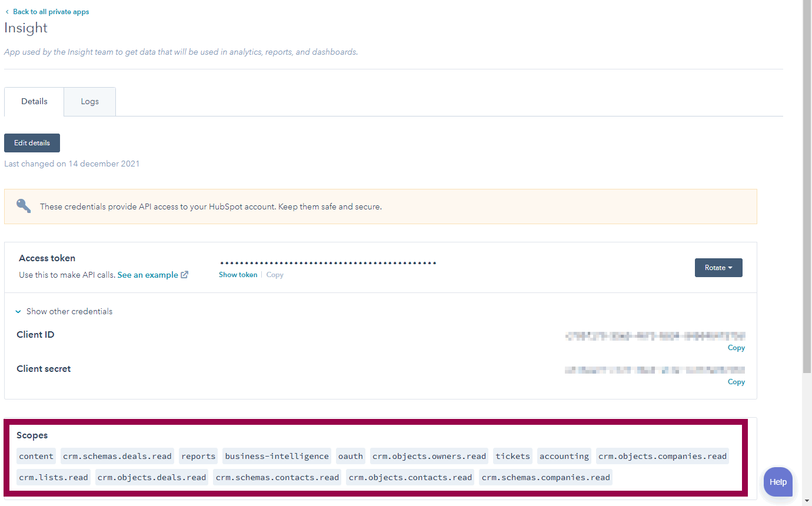Copy the Client ID value
This screenshot has height=506, width=812.
tap(736, 347)
